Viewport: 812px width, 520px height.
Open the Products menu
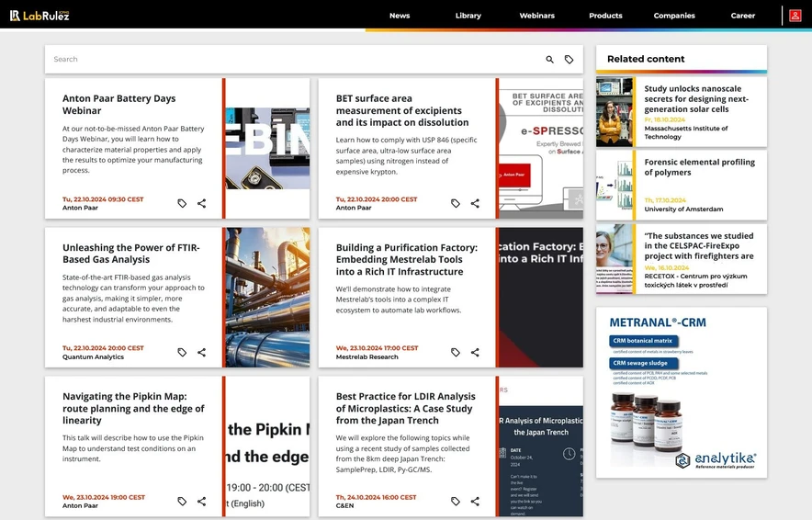point(605,16)
